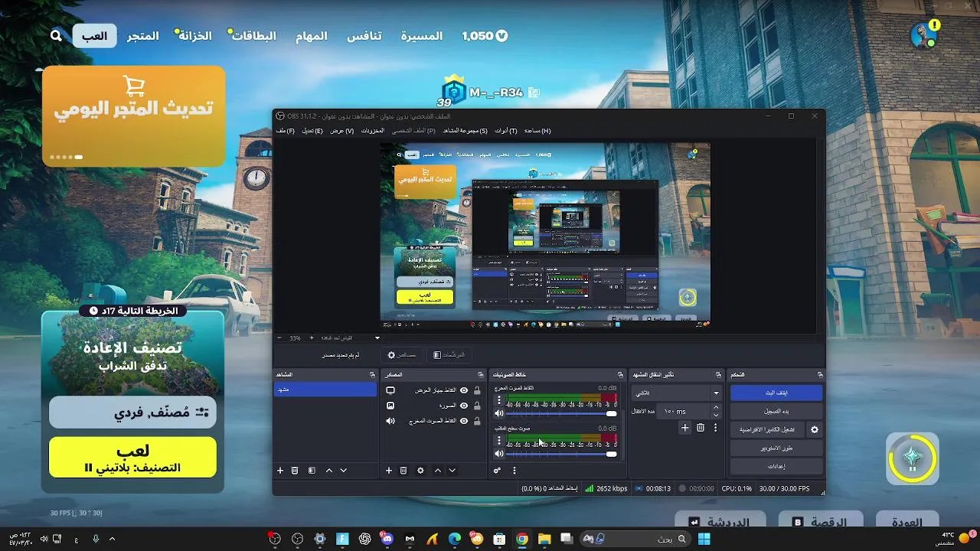Screen dimensions: 980x551
Task: Open the player profile avatar icon
Action: point(924,35)
